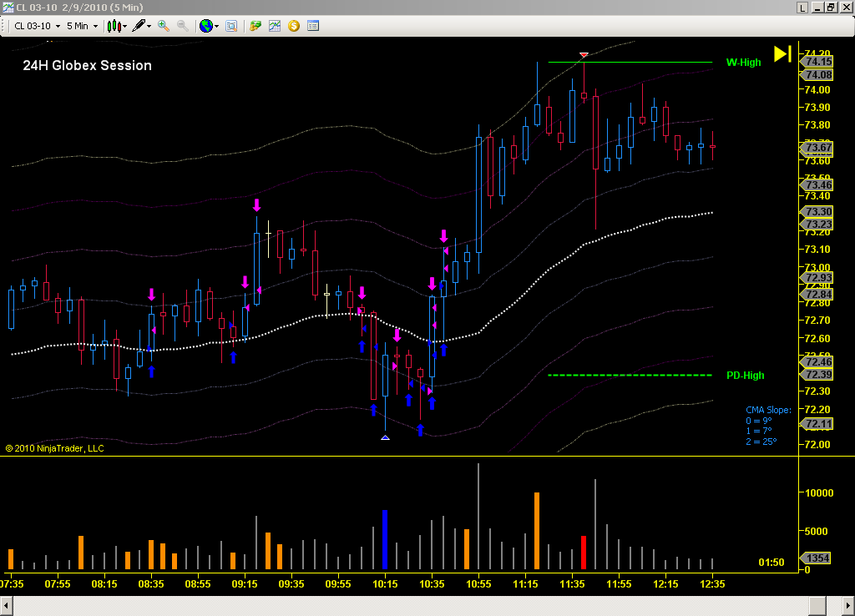The image size is (855, 616).
Task: Click the horizontal scrollbar right arrow
Action: click(848, 606)
